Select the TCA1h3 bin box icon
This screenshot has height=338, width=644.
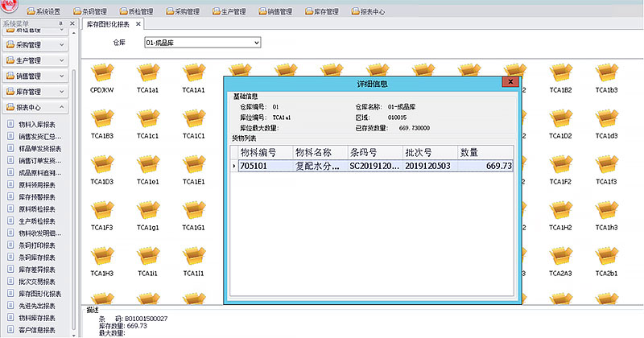pyautogui.click(x=606, y=212)
